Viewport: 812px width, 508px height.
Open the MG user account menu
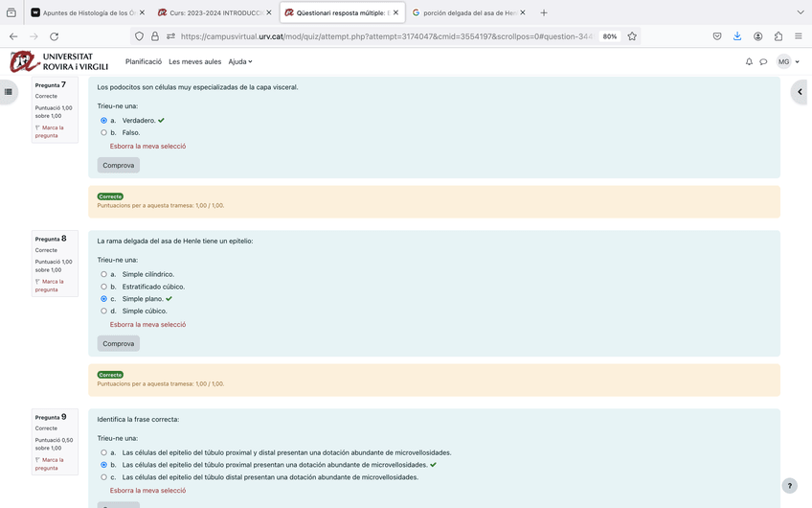point(788,62)
